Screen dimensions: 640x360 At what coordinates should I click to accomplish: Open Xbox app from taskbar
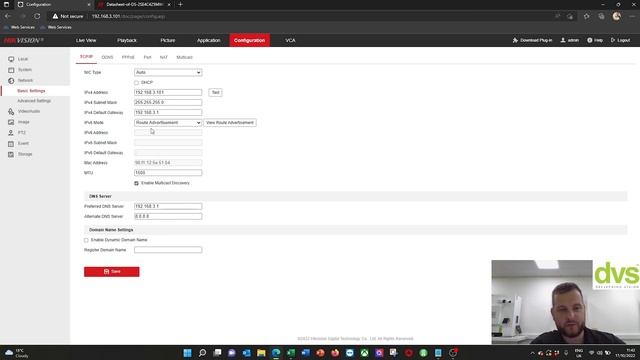click(364, 353)
